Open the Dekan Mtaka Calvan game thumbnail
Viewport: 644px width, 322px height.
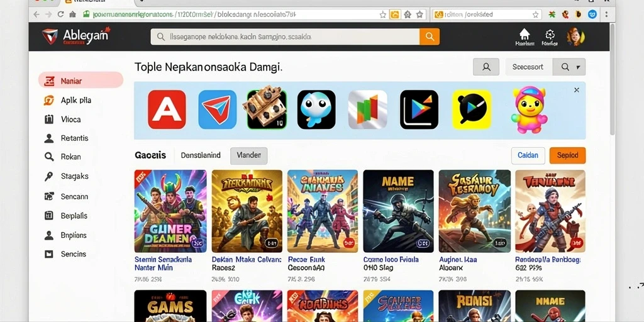click(x=247, y=211)
